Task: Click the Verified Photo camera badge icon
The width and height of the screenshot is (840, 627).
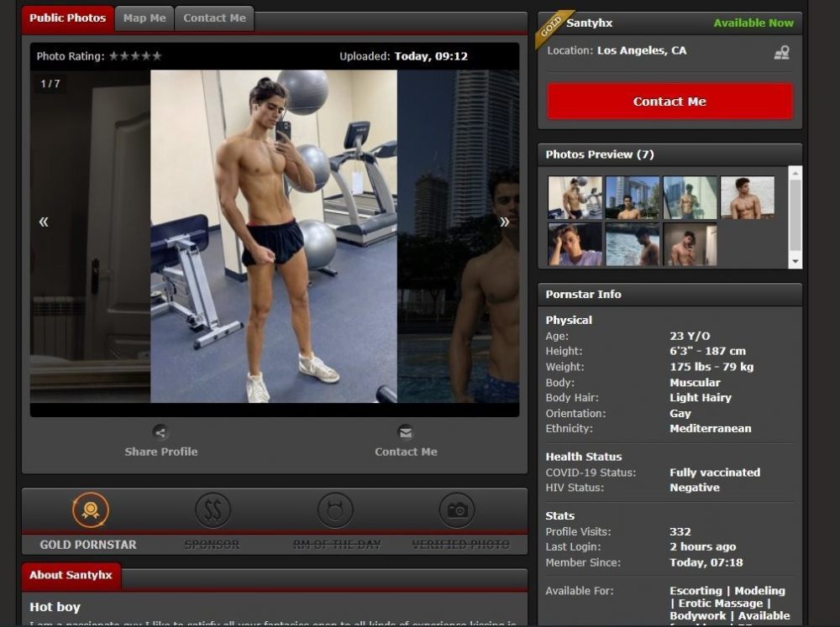Action: click(x=457, y=510)
